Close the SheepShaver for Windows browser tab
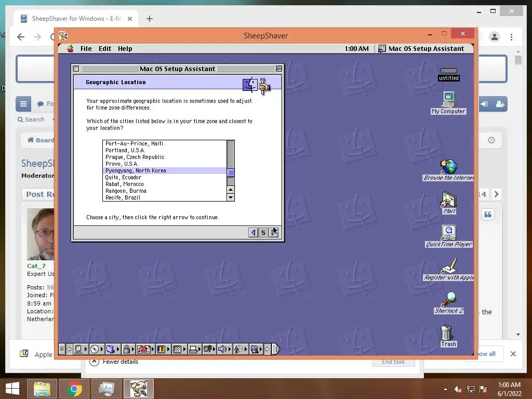This screenshot has height=399, width=532. (129, 19)
